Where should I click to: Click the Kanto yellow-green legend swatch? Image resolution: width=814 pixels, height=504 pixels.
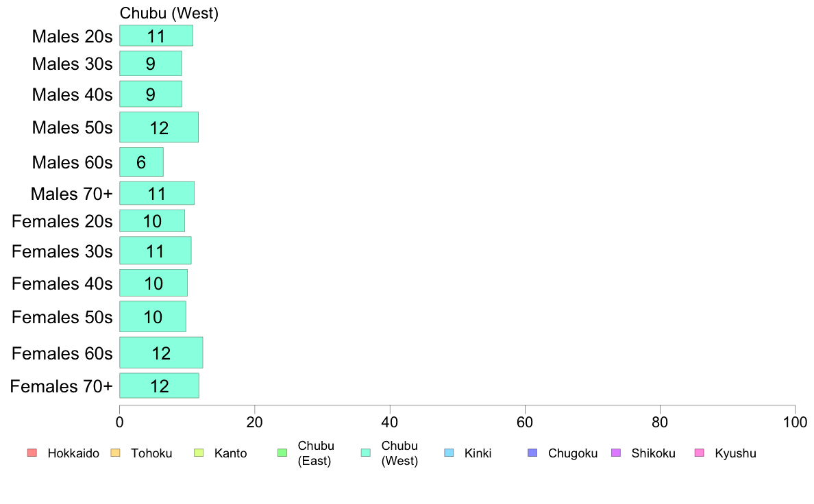[x=199, y=453]
